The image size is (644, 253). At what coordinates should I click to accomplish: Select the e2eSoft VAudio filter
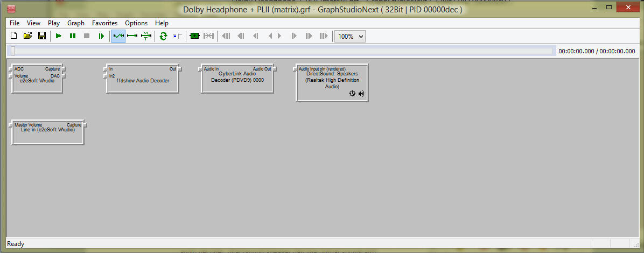37,79
